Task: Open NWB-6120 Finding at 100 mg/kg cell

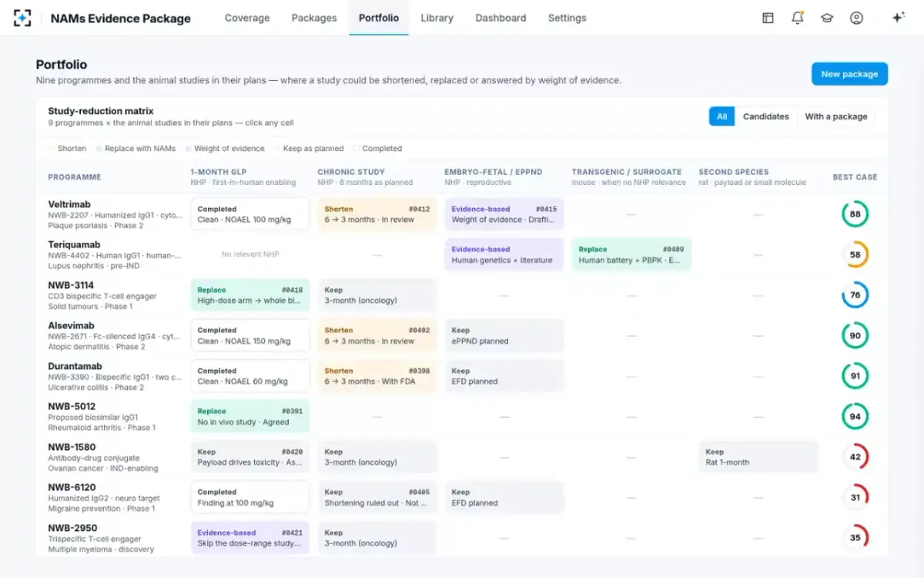Action: [x=250, y=497]
